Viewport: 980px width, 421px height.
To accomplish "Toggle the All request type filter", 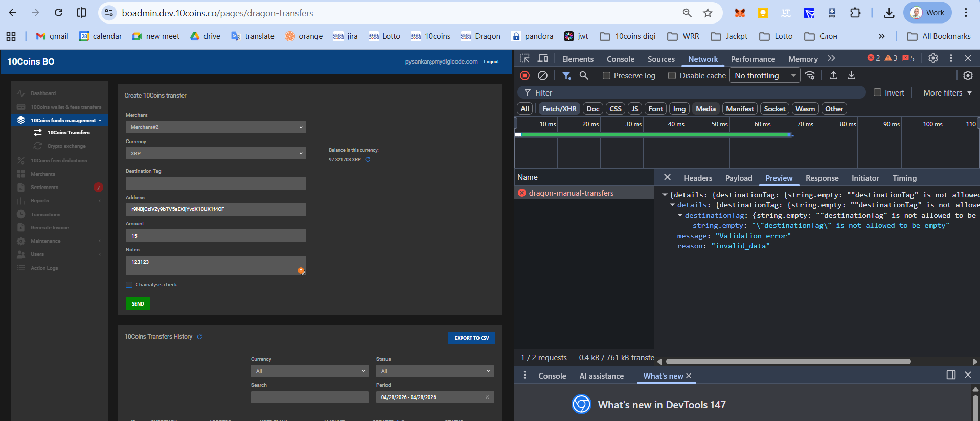I will pos(525,109).
